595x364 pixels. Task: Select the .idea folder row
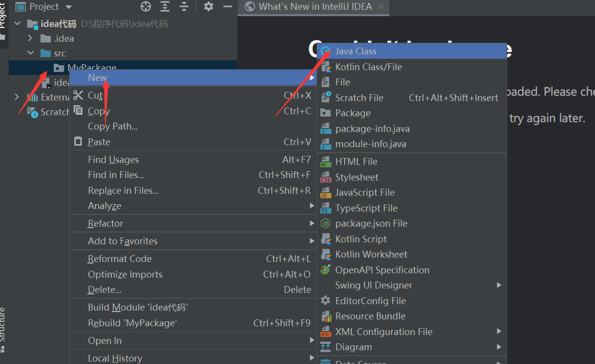click(123, 38)
